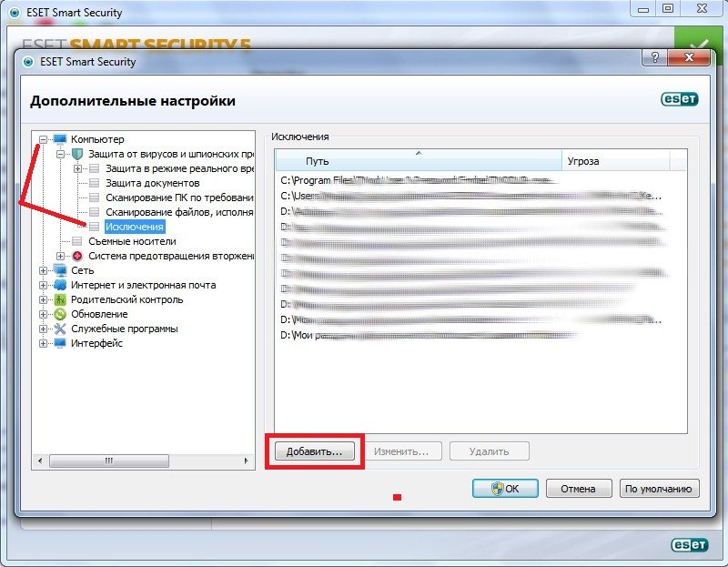Click the Служебные программы tools icon
Viewport: 728px width, 567px height.
(x=60, y=329)
